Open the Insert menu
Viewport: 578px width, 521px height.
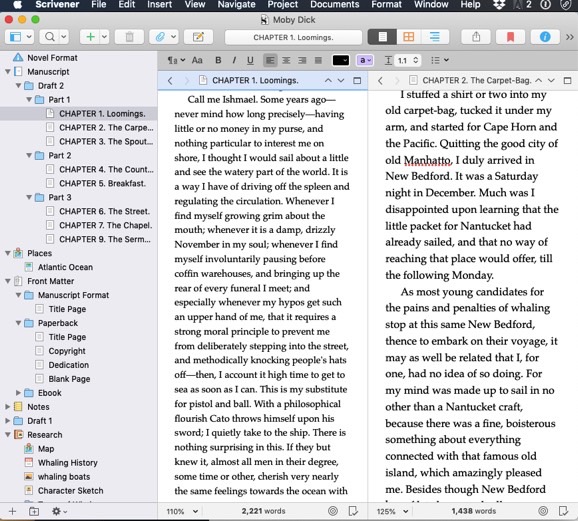point(159,5)
